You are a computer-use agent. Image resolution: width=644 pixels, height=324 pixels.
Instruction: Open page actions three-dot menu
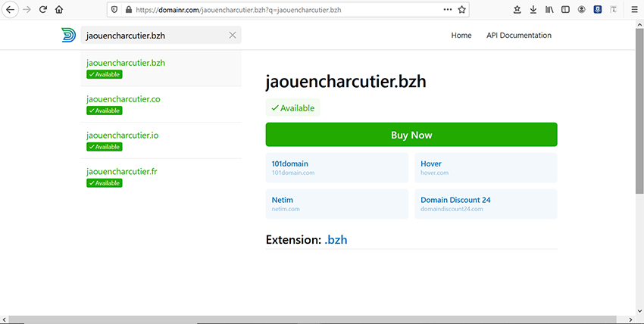click(x=448, y=9)
